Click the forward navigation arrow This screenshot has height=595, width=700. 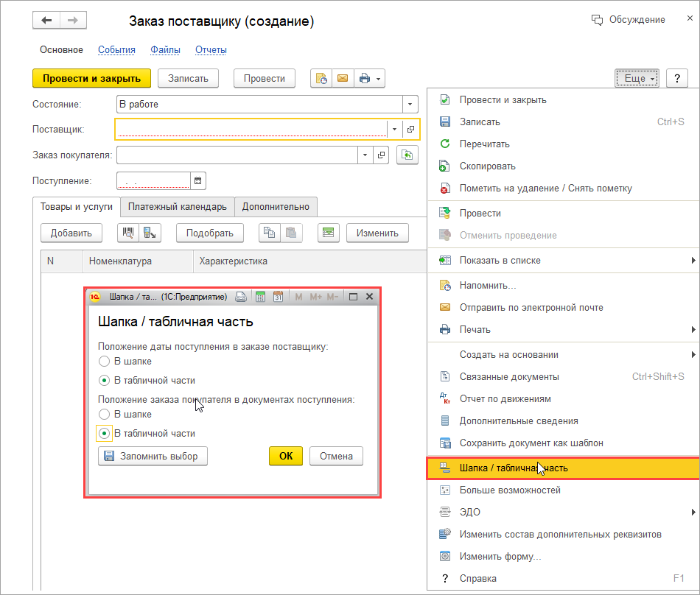[73, 21]
